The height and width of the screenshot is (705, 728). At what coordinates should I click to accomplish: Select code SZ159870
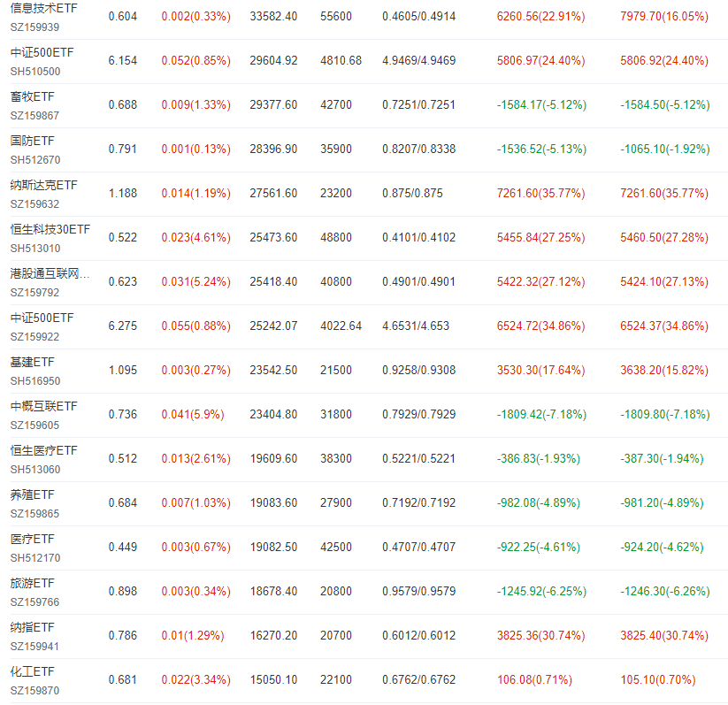(x=34, y=691)
